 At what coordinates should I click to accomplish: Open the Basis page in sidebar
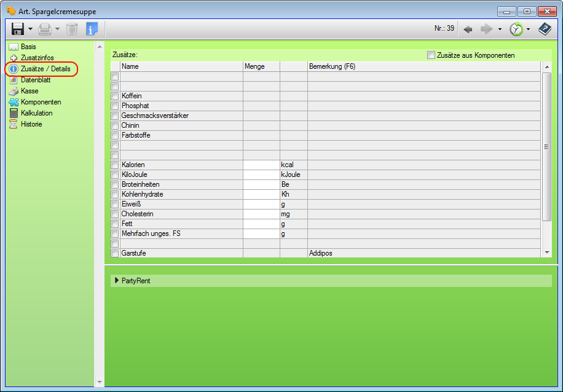tap(28, 47)
